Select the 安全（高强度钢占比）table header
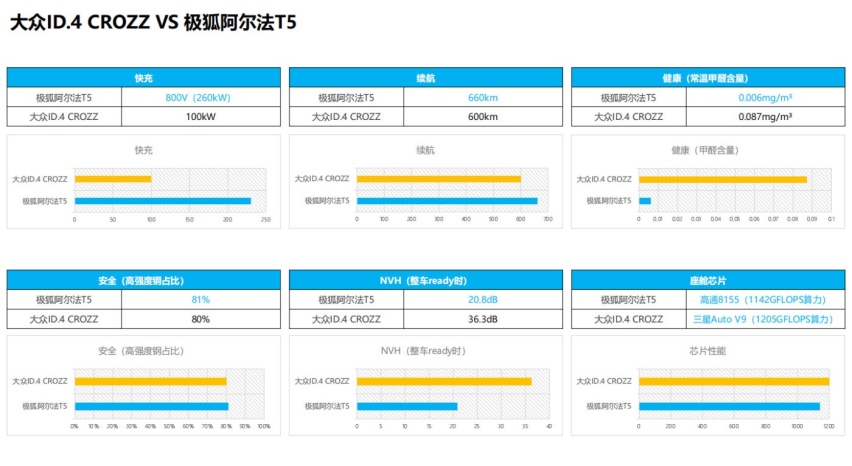Screen dimensions: 852x466 pyautogui.click(x=143, y=280)
